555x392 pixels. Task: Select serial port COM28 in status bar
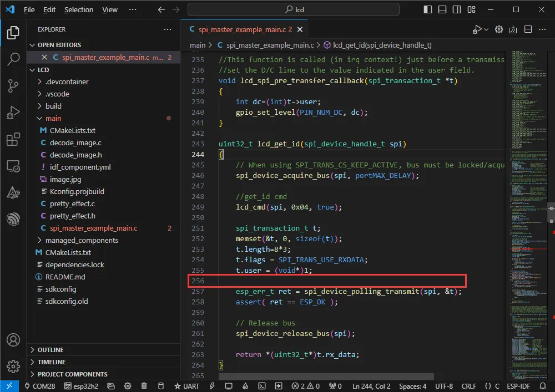[39, 386]
